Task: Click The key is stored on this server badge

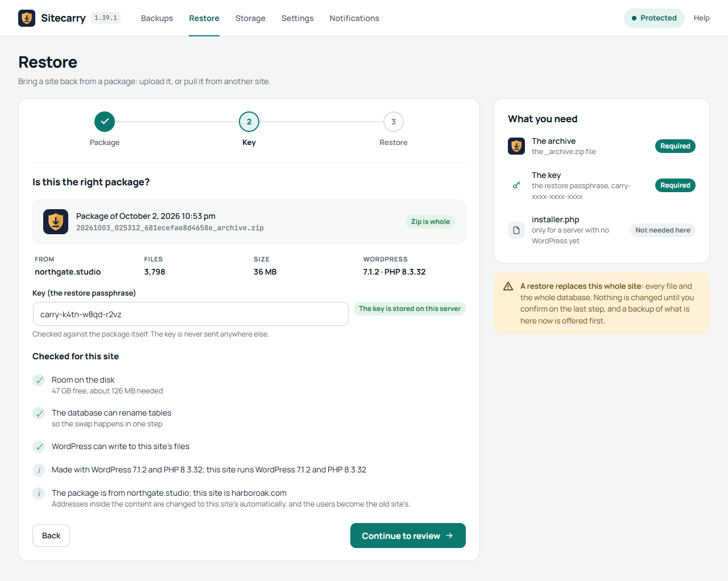Action: pyautogui.click(x=409, y=309)
